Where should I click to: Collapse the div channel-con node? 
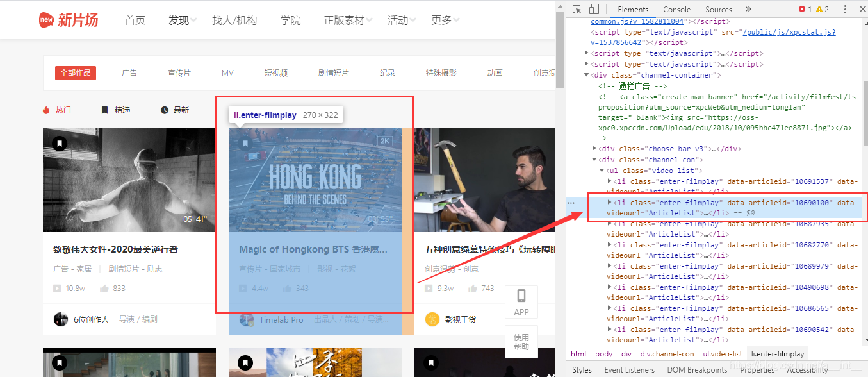point(594,160)
